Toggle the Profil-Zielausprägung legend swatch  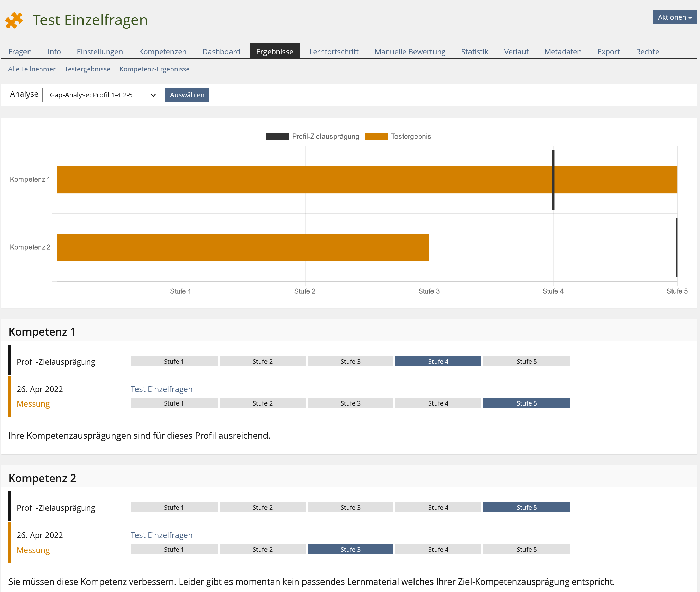click(277, 137)
